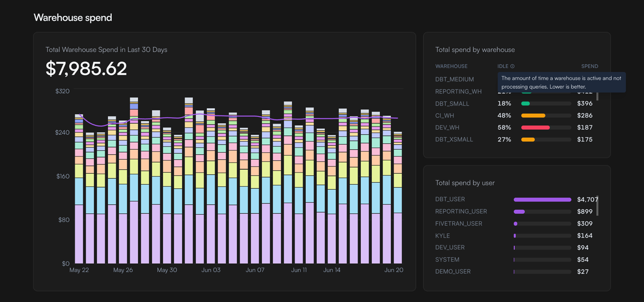Click the Jun 07 x-axis label
Screen dimensions: 644x302
255,270
